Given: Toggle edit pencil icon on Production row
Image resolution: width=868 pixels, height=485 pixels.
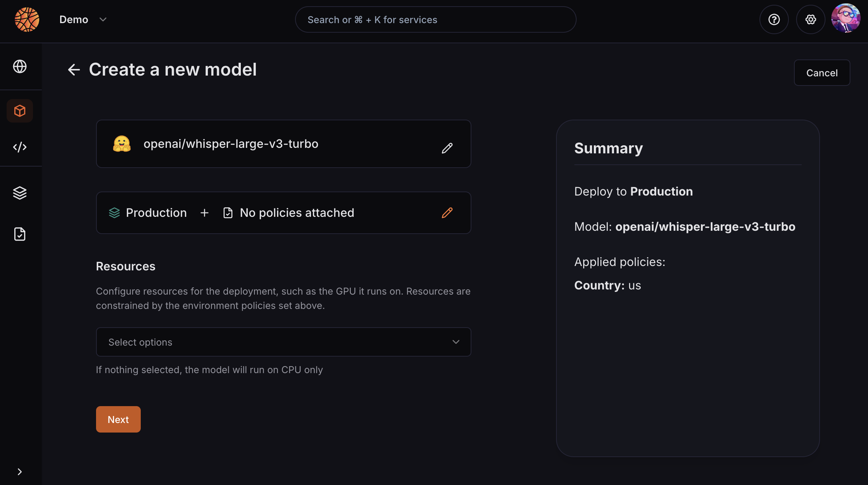Looking at the screenshot, I should coord(447,212).
